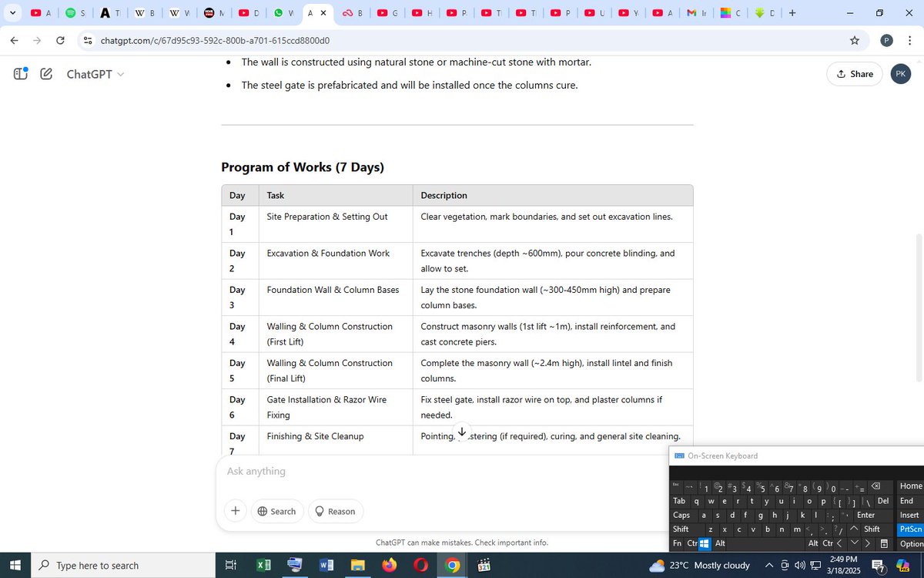Bookmark this page with the star
The width and height of the screenshot is (924, 578).
coord(854,40)
